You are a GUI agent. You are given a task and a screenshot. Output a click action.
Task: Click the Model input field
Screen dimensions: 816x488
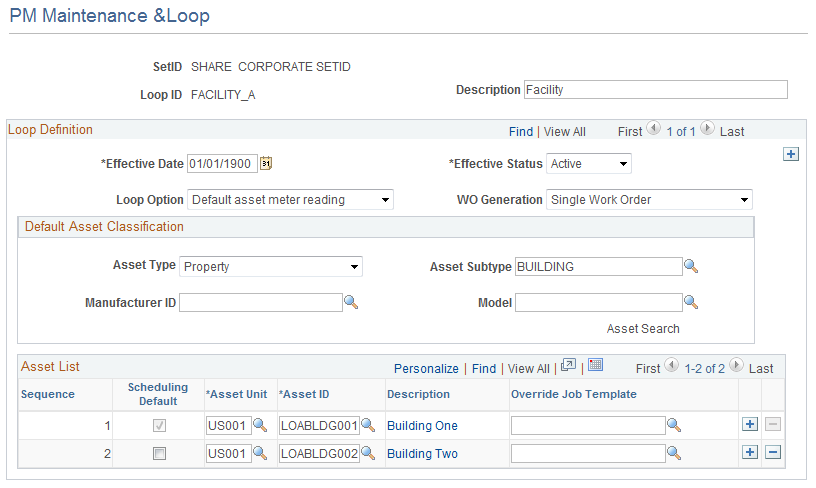pos(598,302)
